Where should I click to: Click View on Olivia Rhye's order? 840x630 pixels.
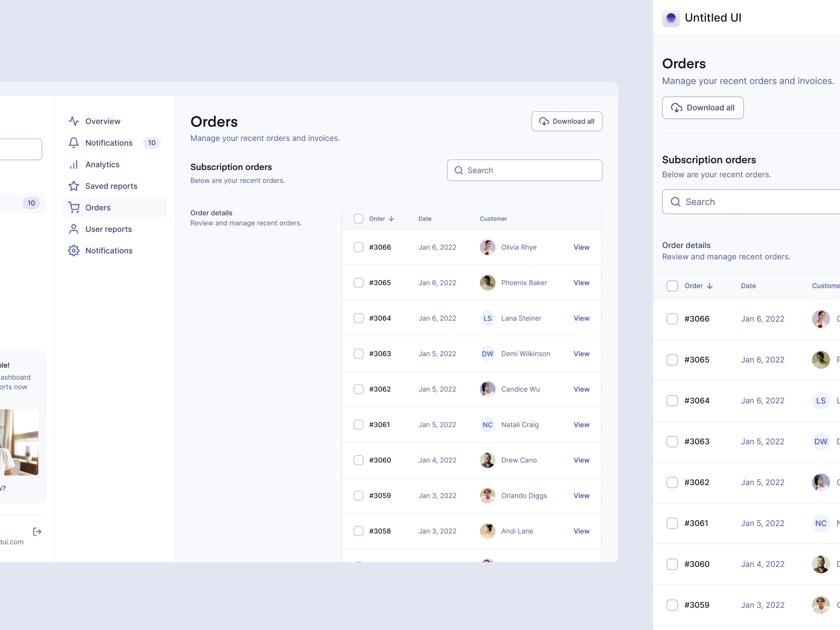tap(581, 247)
